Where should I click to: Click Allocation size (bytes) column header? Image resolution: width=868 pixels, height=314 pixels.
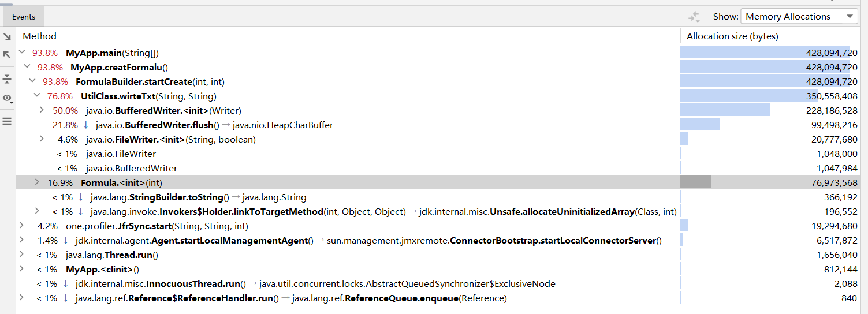[732, 36]
